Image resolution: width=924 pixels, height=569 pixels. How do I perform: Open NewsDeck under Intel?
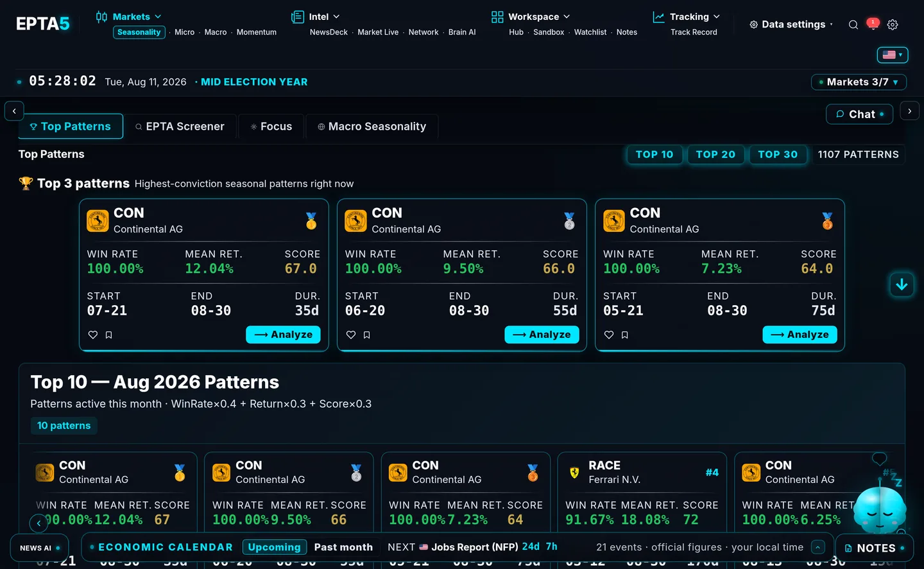point(329,32)
